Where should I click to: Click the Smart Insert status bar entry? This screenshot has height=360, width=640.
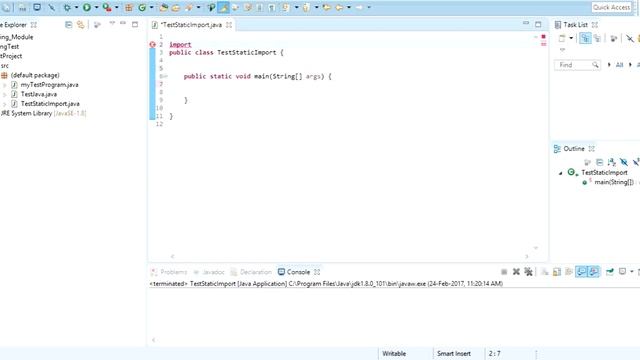pyautogui.click(x=454, y=353)
